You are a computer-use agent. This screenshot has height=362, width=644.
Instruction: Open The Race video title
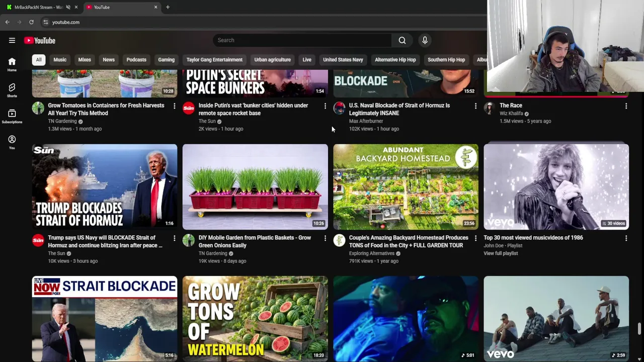point(511,106)
